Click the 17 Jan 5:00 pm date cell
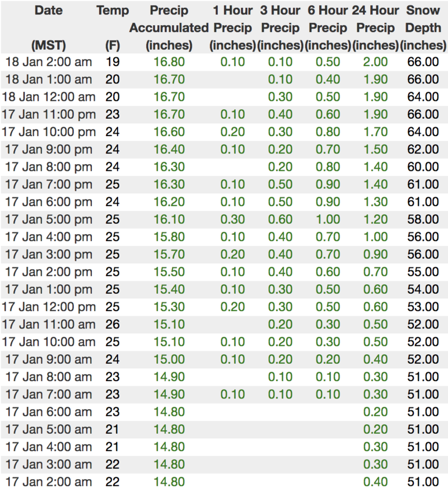Viewport: 448px width, 491px height. (48, 220)
